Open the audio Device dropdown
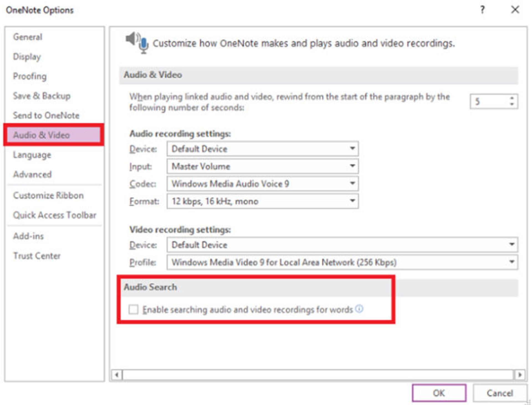This screenshot has width=532, height=405. [352, 148]
